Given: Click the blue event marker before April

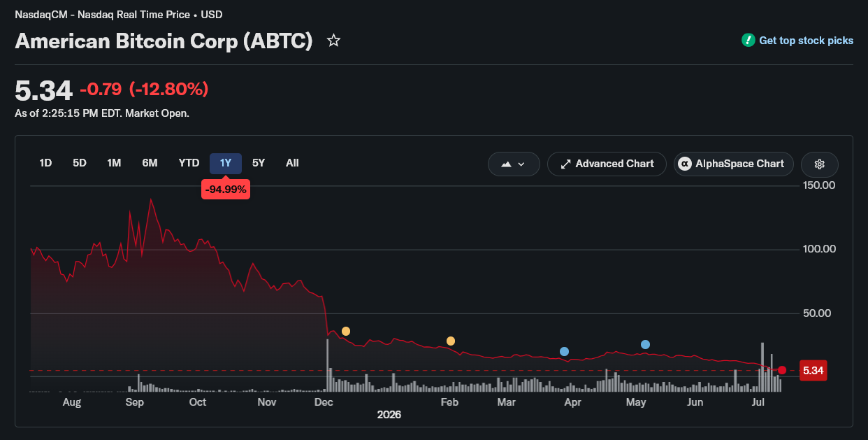Looking at the screenshot, I should (564, 351).
